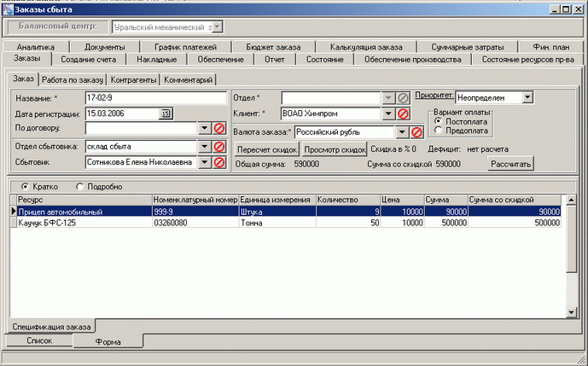
Task: Open the Фин. план tab
Action: 550,47
